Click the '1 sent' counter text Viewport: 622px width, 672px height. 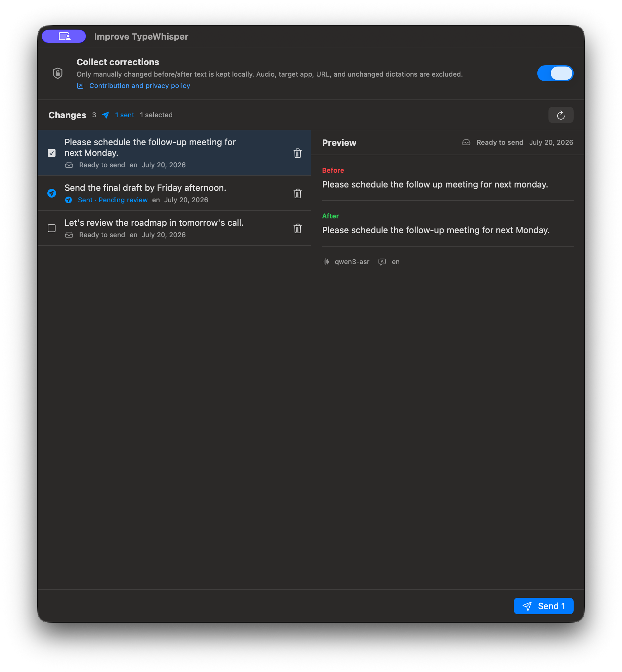click(125, 115)
